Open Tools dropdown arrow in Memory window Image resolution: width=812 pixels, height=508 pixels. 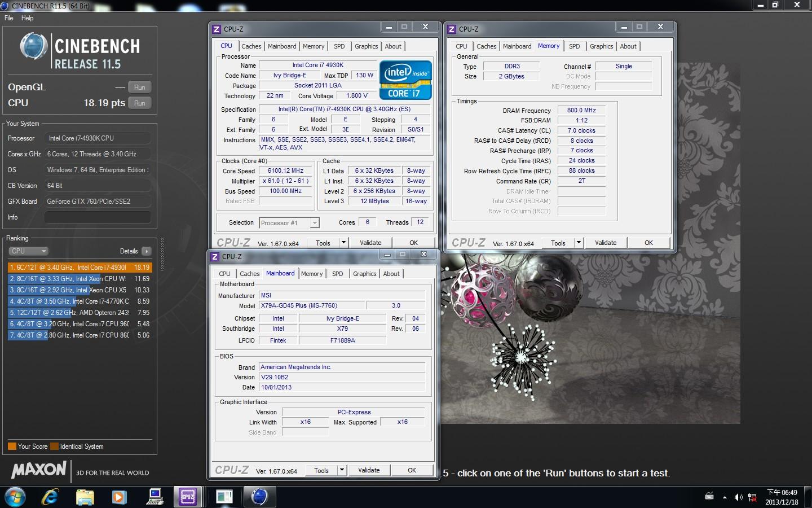coord(579,243)
